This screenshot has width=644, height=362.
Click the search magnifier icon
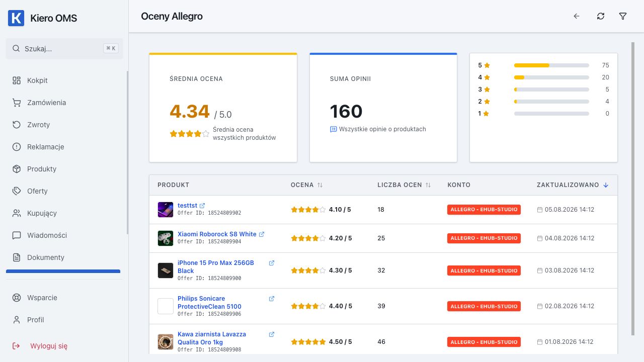pos(16,49)
